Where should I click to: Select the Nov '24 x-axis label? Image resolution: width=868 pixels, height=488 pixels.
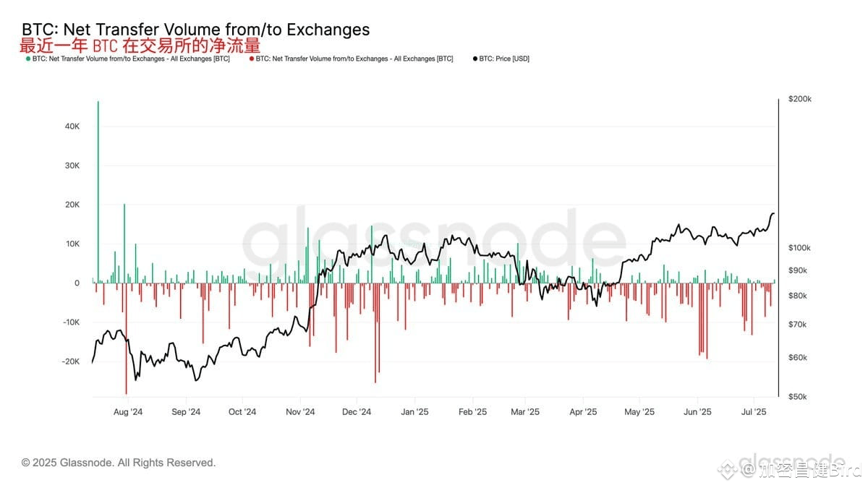(299, 412)
